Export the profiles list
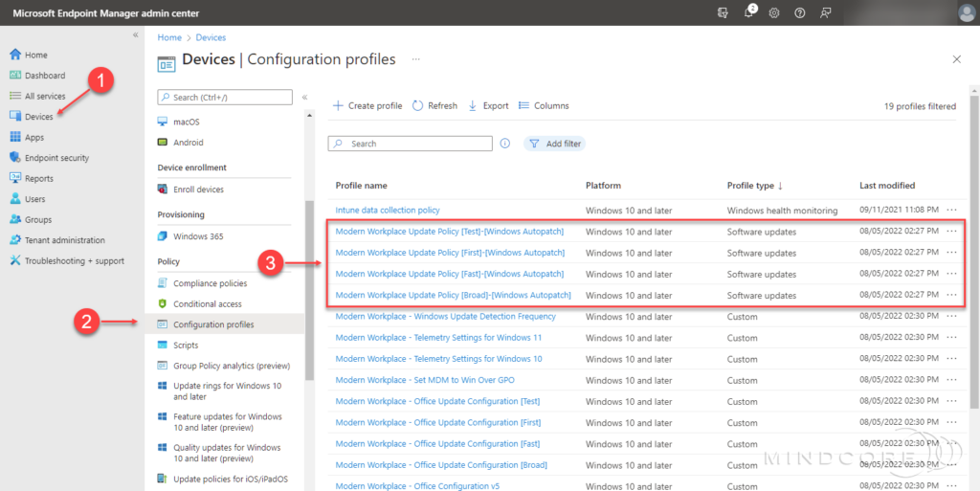 (488, 105)
